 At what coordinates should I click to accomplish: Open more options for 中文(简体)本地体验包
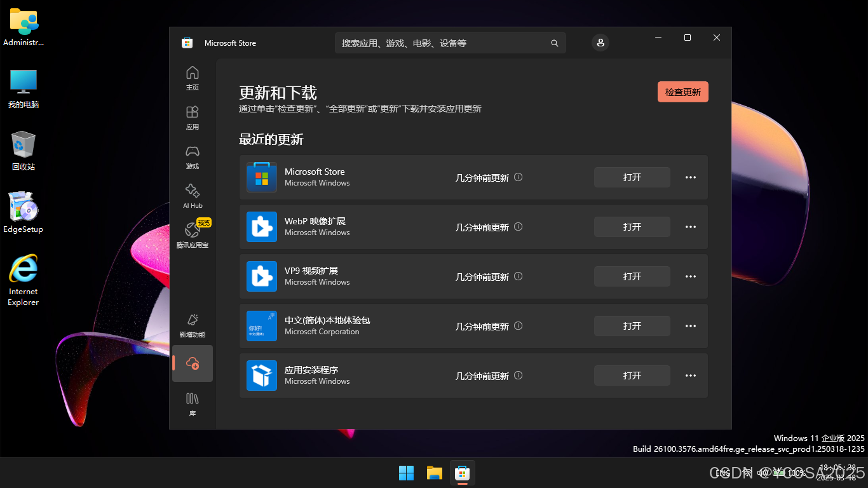pyautogui.click(x=691, y=326)
